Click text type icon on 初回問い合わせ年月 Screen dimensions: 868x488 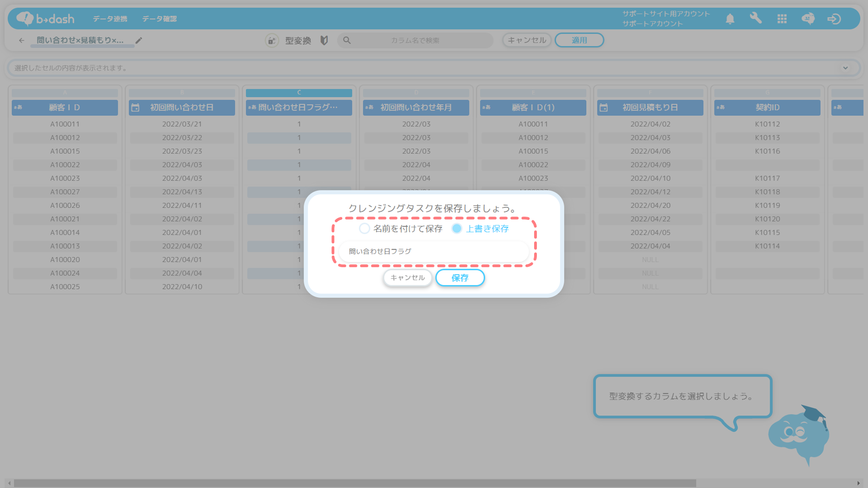tap(370, 107)
